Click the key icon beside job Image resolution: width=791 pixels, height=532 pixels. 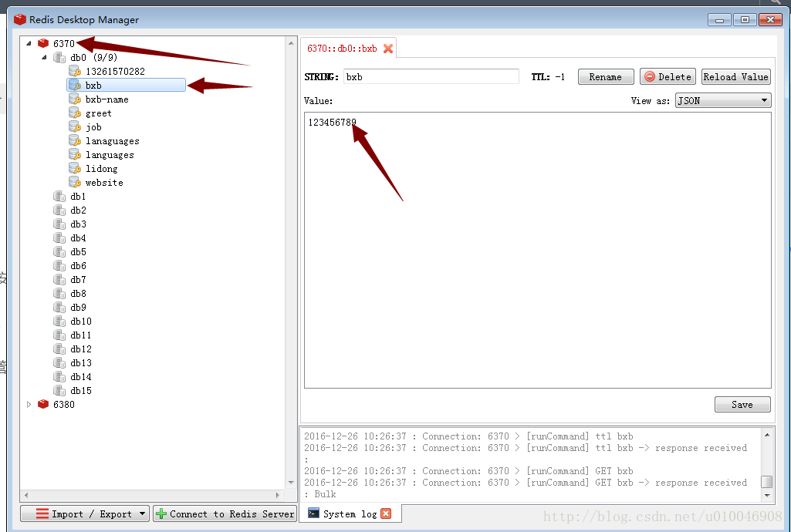[x=75, y=127]
